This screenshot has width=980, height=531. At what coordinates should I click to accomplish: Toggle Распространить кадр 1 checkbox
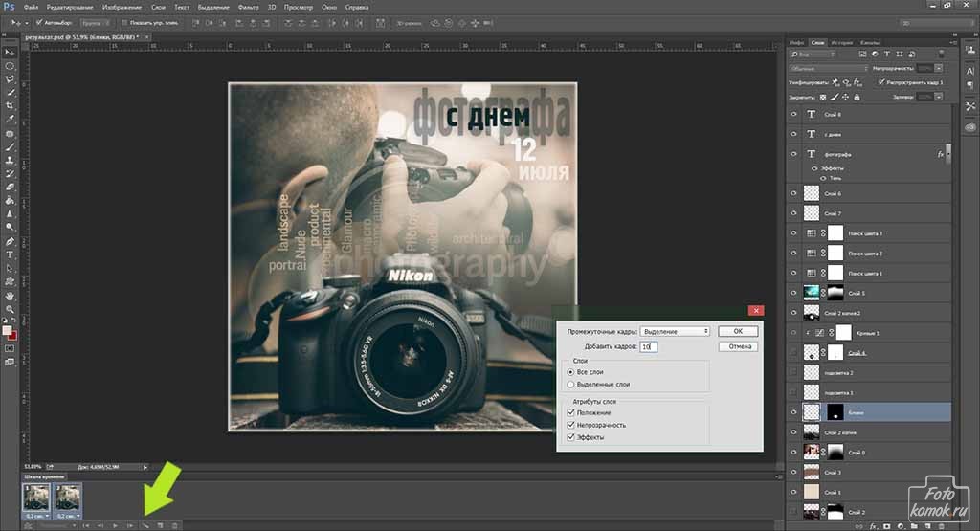[881, 82]
